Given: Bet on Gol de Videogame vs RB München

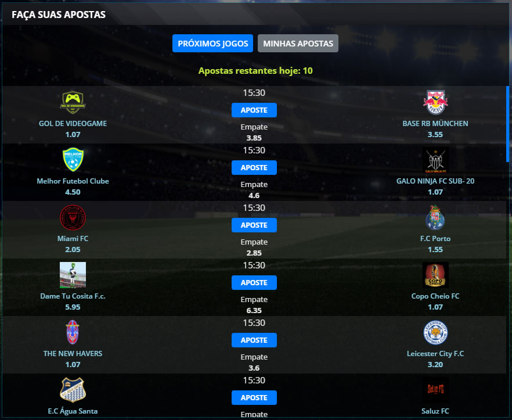Looking at the screenshot, I should coord(254,110).
